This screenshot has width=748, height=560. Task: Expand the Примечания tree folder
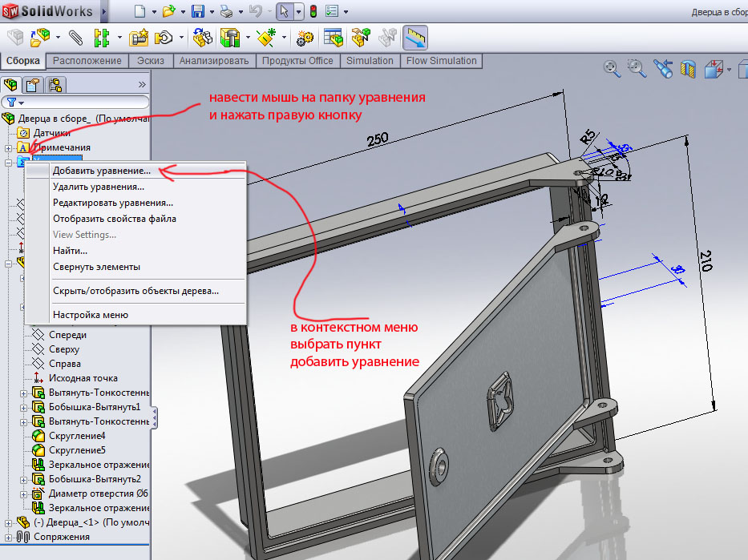(9, 147)
